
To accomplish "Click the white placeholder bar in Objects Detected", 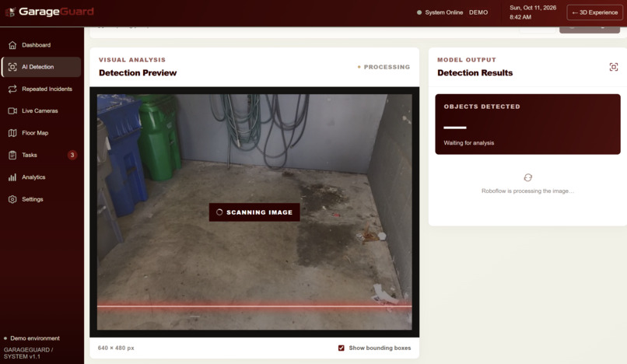I will click(x=455, y=128).
